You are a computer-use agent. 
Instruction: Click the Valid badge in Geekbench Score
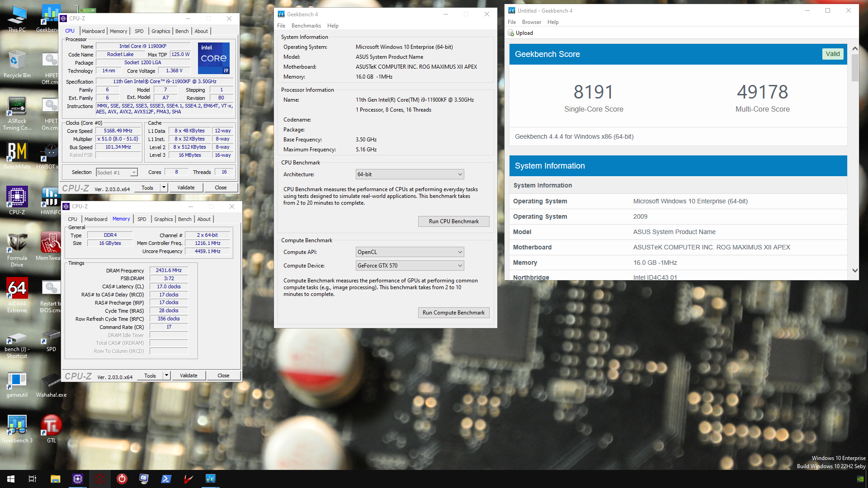pos(833,54)
